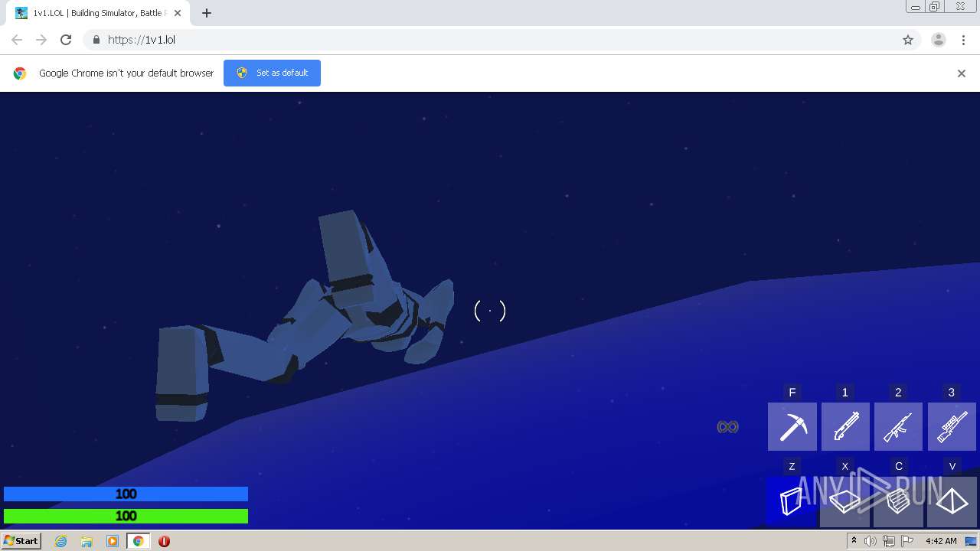Choose the stairs building piece
The image size is (980, 551).
coord(898,501)
